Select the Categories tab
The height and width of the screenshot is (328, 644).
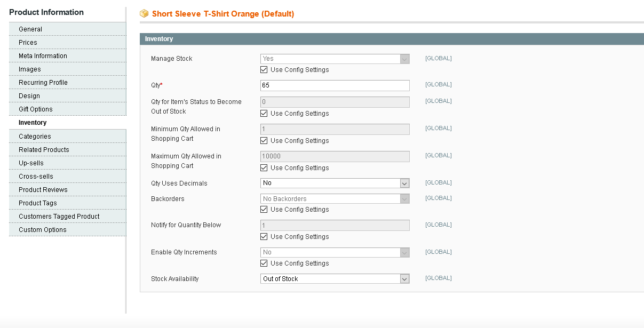pyautogui.click(x=35, y=137)
